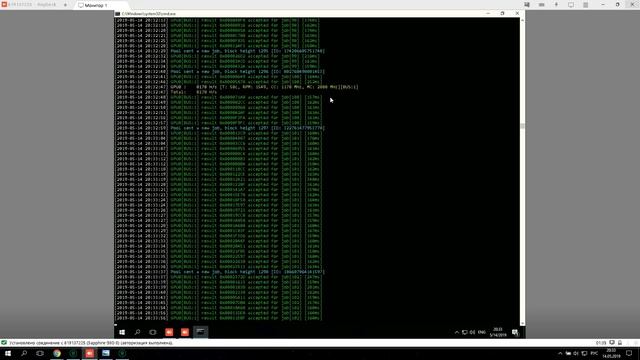Open Task View on the local taskbar
Screen dimensions: 640x360
click(x=40, y=353)
